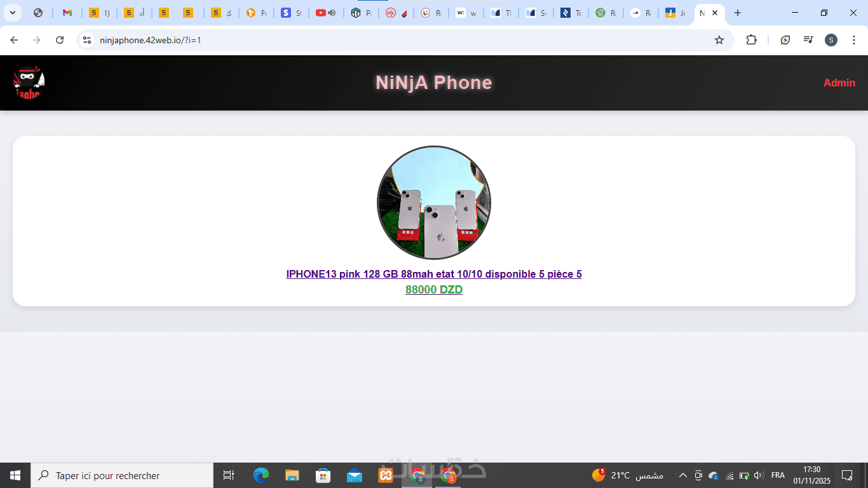This screenshot has width=868, height=488.
Task: Go forward in browser history
Action: [37, 40]
